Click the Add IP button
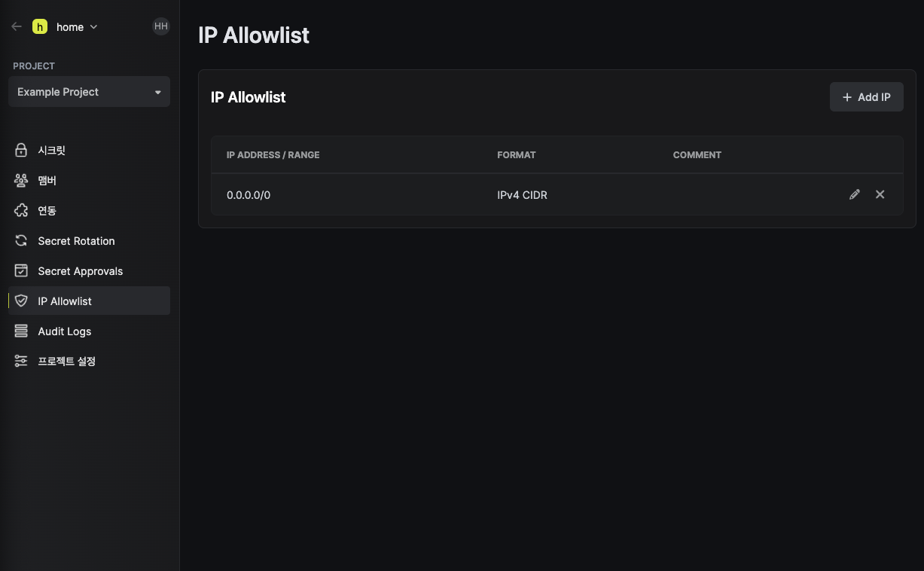This screenshot has width=924, height=571. tap(866, 97)
